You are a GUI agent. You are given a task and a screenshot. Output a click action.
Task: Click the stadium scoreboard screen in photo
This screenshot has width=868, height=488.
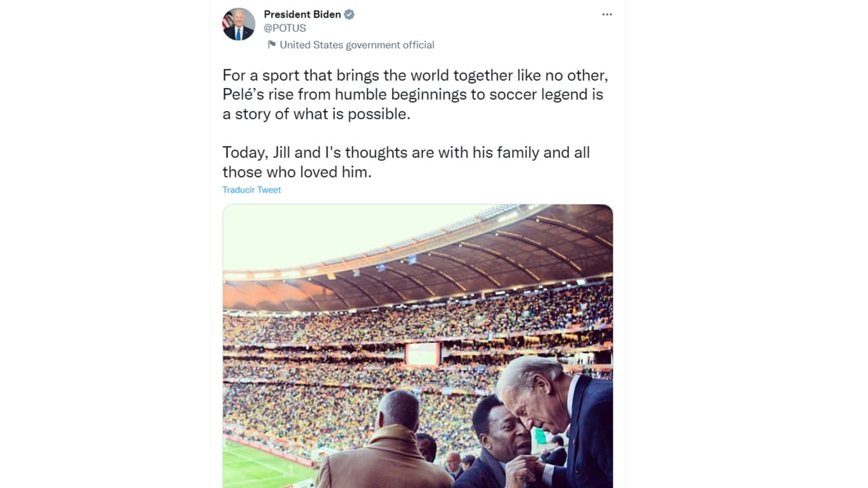[x=422, y=354]
